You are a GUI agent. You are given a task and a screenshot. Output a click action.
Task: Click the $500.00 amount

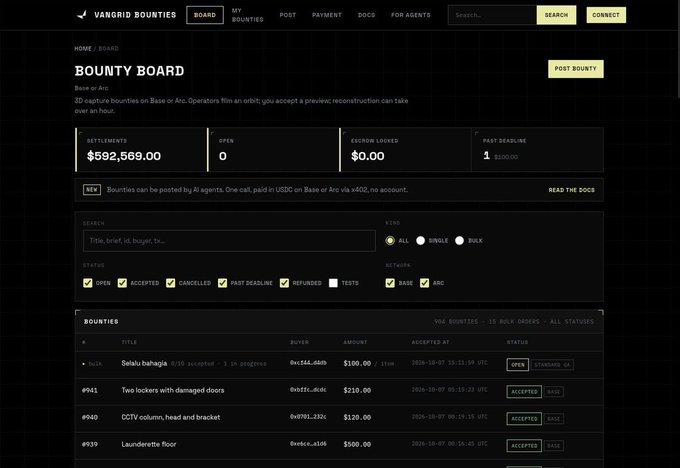[357, 444]
